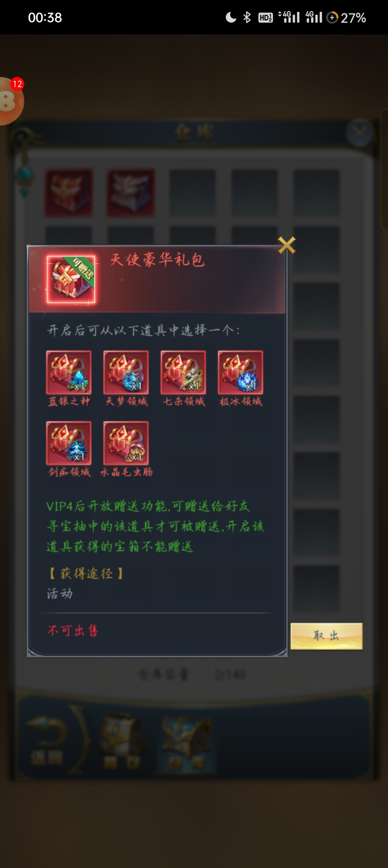The image size is (388, 868).
Task: Click the 天使豪华礼包 header chest icon
Action: pos(71,279)
